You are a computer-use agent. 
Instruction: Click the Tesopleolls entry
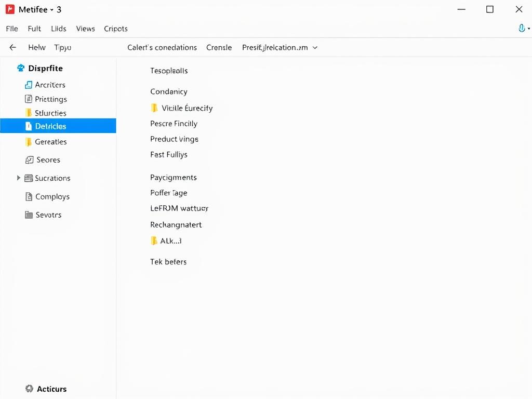pos(169,71)
